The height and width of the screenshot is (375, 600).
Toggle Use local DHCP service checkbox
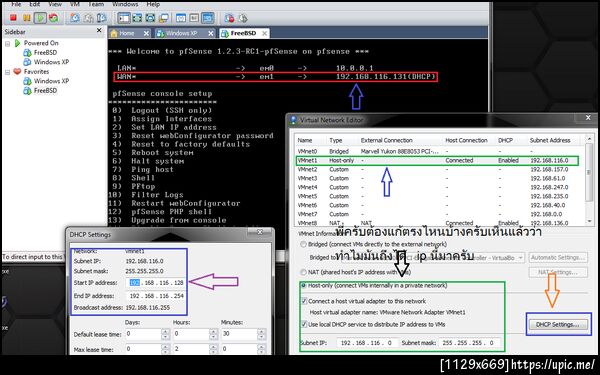click(304, 324)
